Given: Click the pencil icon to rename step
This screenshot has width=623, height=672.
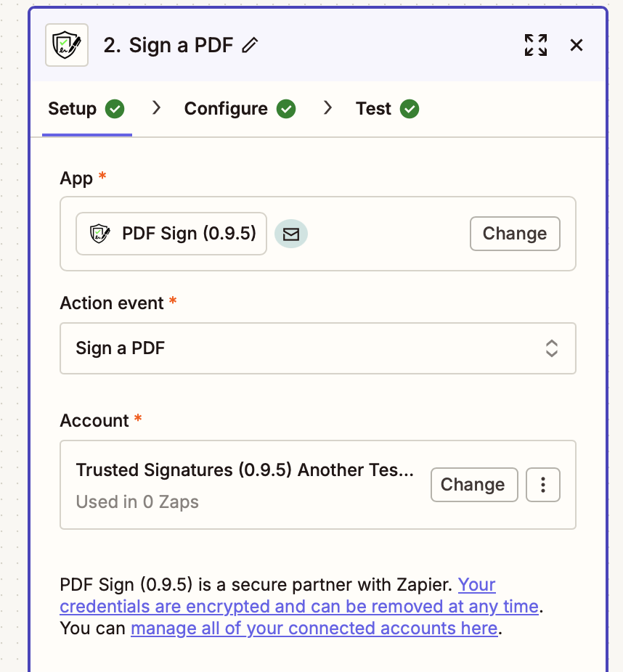Looking at the screenshot, I should (251, 45).
